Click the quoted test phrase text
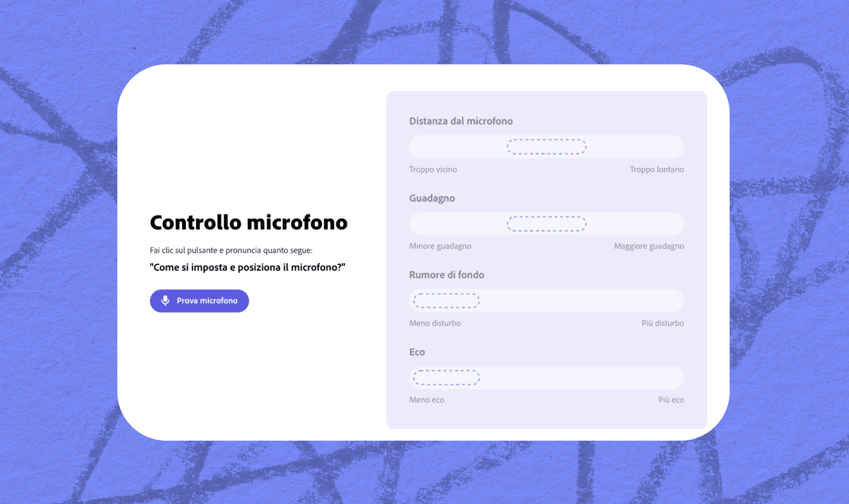Image resolution: width=849 pixels, height=504 pixels. [247, 267]
